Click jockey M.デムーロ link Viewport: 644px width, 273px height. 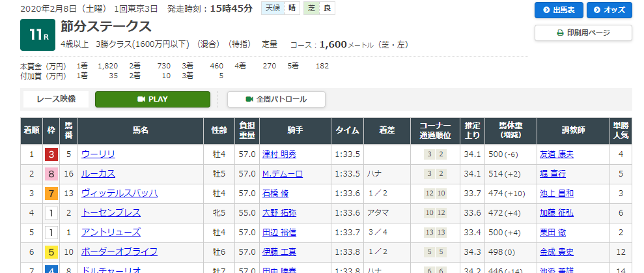pos(283,174)
